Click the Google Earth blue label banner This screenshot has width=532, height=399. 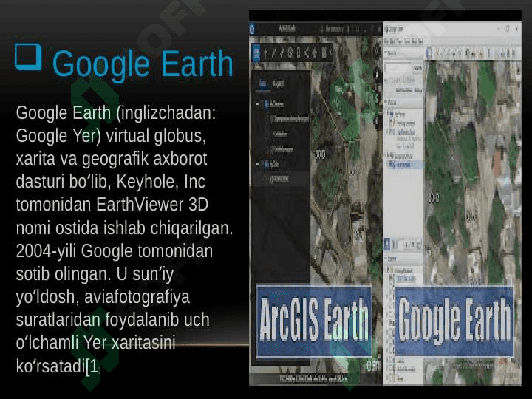tap(454, 321)
